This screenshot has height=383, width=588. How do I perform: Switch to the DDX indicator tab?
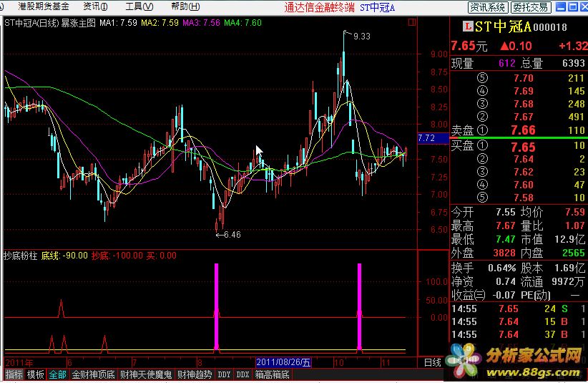[242, 374]
